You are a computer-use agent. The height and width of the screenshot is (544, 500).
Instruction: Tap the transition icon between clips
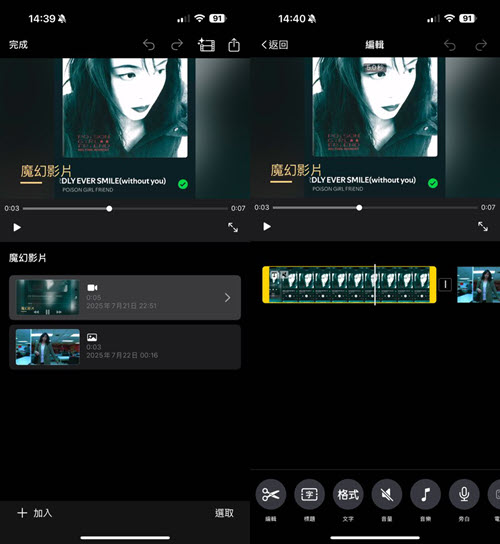(445, 284)
